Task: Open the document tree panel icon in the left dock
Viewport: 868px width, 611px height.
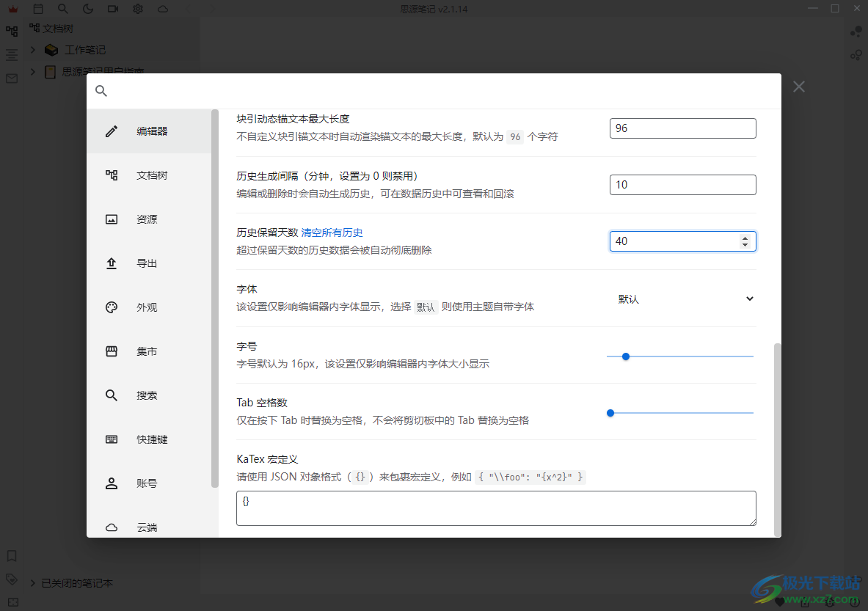Action: (x=12, y=32)
